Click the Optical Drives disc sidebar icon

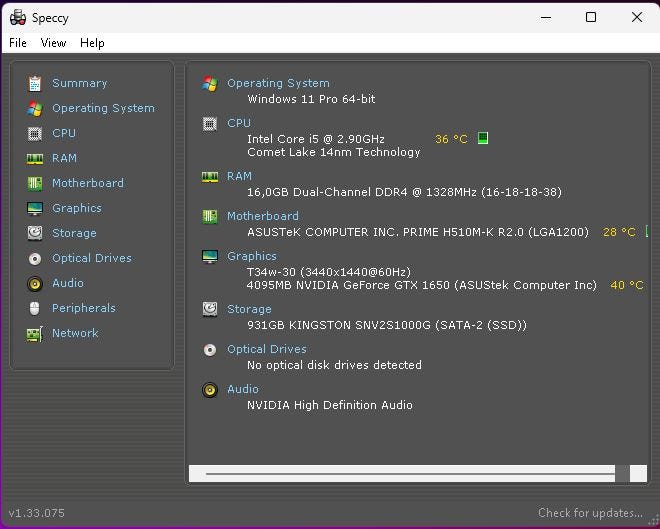click(35, 258)
